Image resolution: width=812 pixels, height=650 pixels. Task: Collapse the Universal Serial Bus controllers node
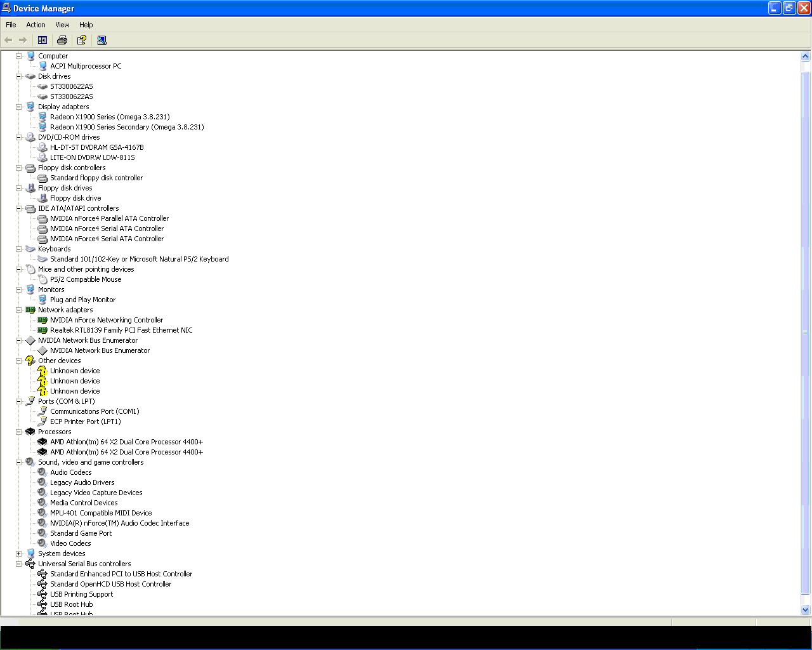pyautogui.click(x=18, y=564)
